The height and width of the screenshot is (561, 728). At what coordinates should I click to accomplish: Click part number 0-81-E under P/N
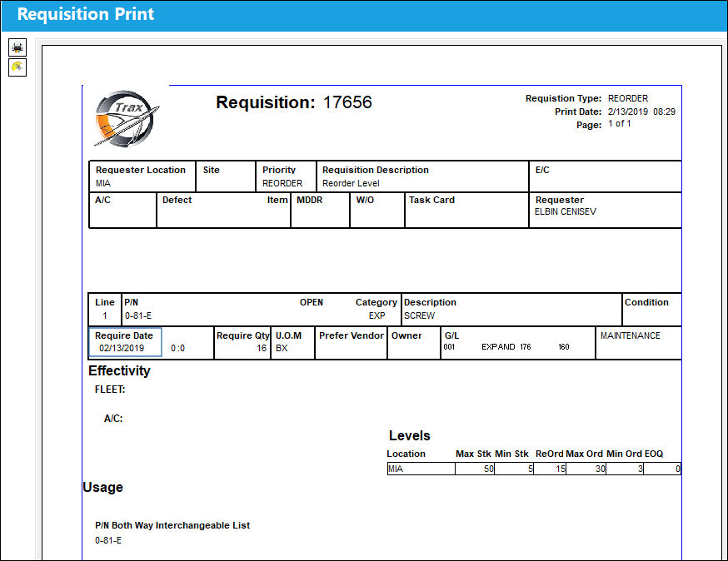coord(138,315)
